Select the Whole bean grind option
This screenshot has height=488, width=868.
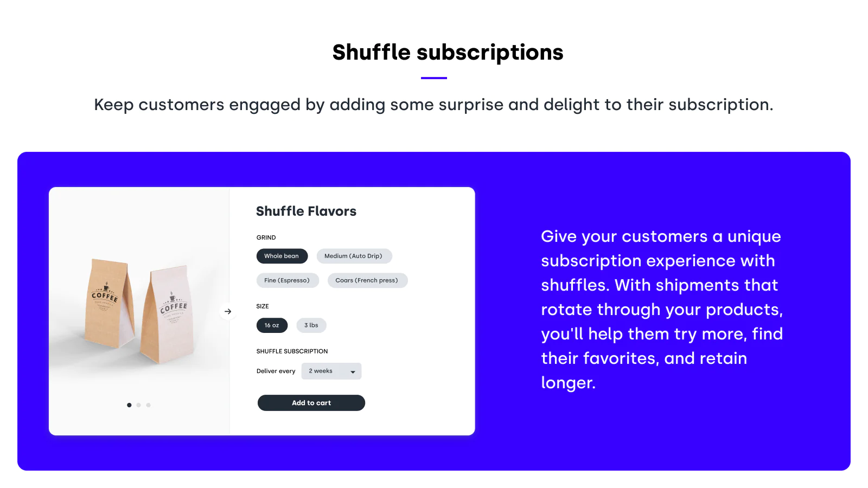click(x=282, y=256)
